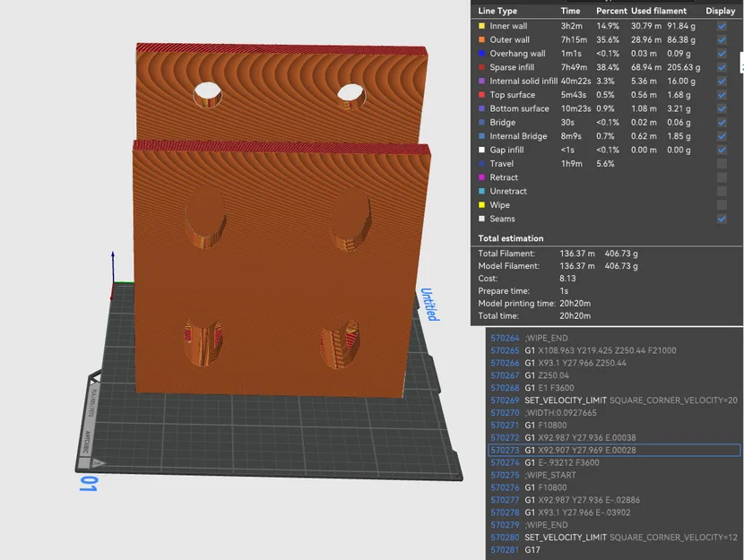Select G-code line 570271 G1 F10800
This screenshot has height=560, width=744.
[x=614, y=426]
